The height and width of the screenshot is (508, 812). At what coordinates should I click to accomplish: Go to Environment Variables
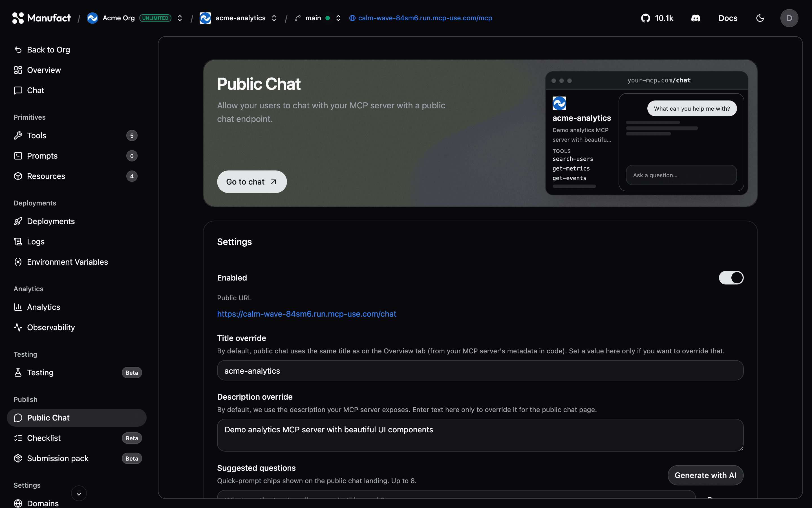(76, 262)
